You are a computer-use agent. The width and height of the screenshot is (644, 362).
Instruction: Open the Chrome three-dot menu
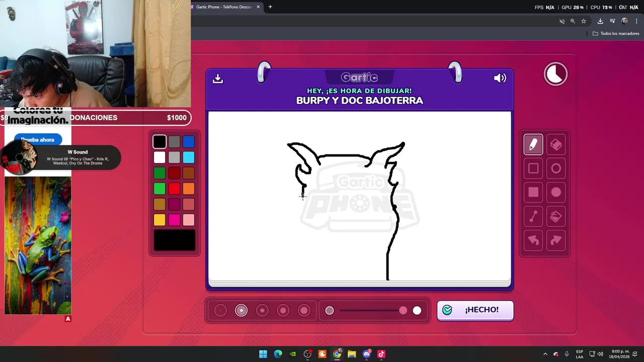(x=636, y=21)
